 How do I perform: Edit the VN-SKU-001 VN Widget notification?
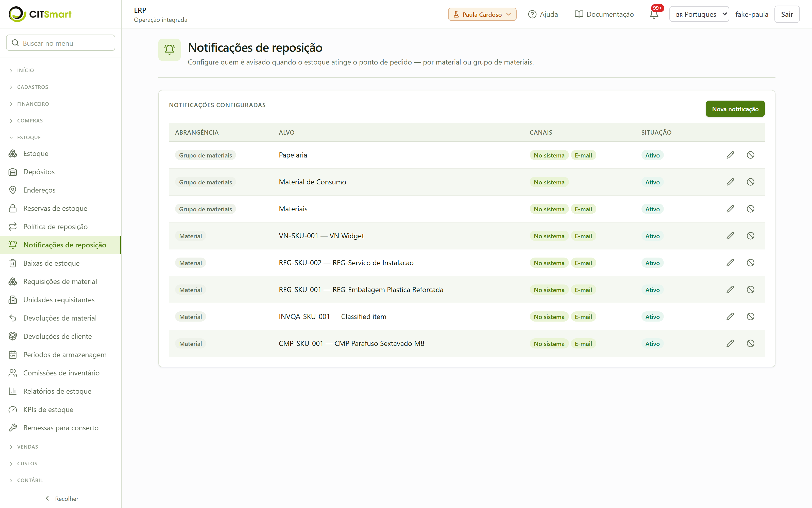[730, 235]
